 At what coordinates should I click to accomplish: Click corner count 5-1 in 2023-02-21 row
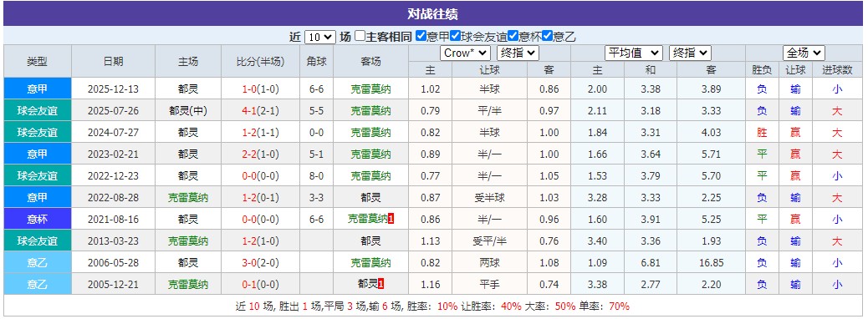(317, 154)
